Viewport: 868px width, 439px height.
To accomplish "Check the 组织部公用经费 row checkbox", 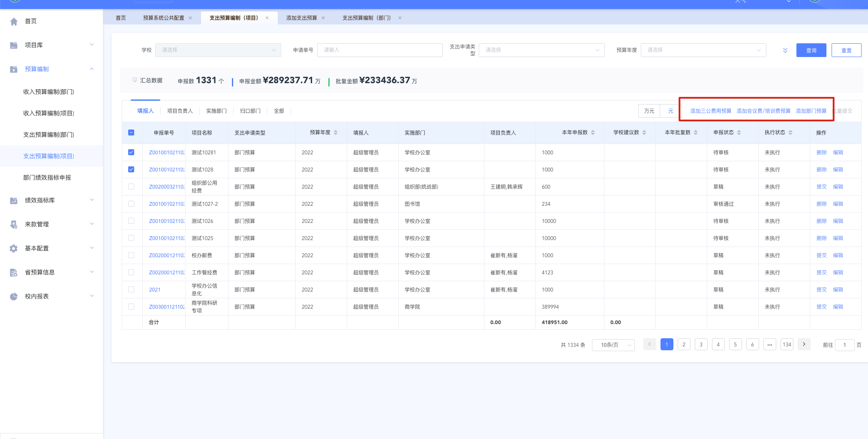I will pos(131,187).
